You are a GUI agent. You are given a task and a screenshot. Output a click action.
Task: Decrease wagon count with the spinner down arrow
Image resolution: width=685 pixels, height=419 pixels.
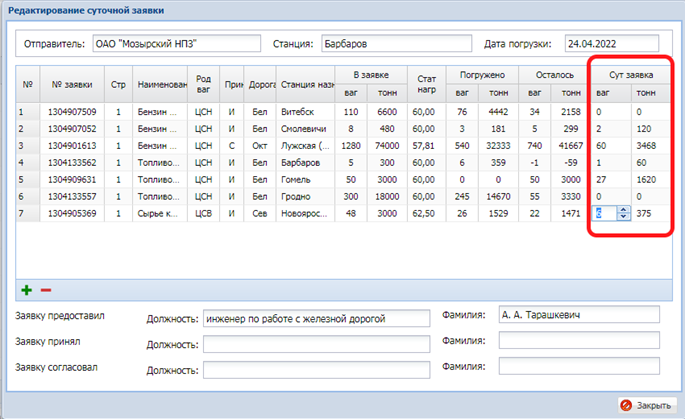(624, 217)
